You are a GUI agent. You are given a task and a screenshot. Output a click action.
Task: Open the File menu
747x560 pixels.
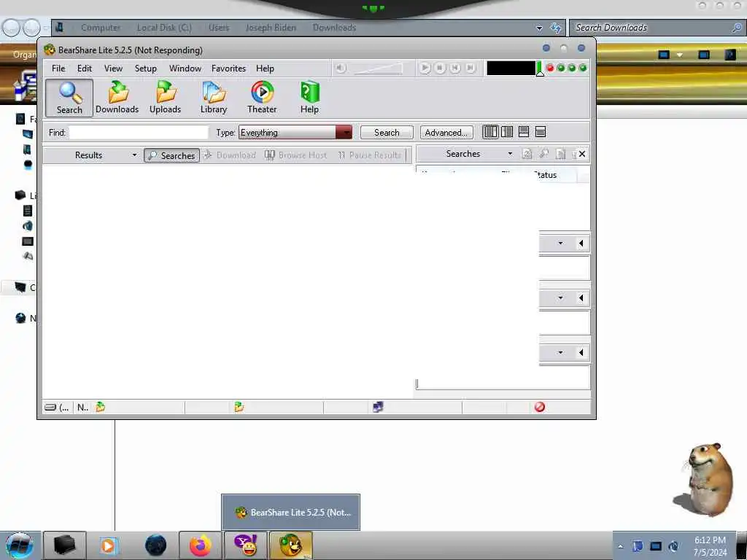click(58, 69)
